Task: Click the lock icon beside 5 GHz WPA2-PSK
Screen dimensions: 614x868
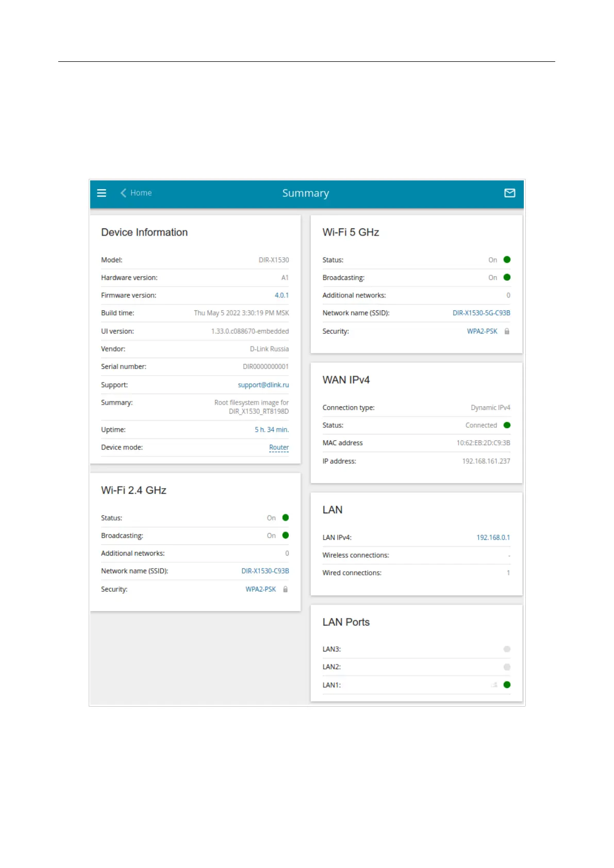Action: point(507,331)
